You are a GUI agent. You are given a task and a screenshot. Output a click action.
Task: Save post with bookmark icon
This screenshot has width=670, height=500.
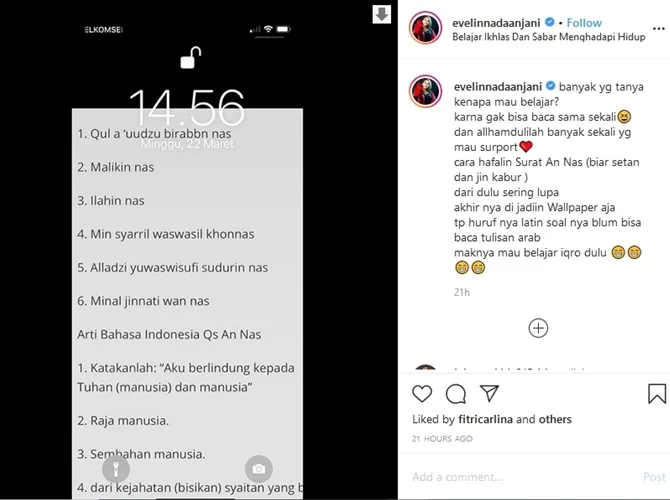657,394
